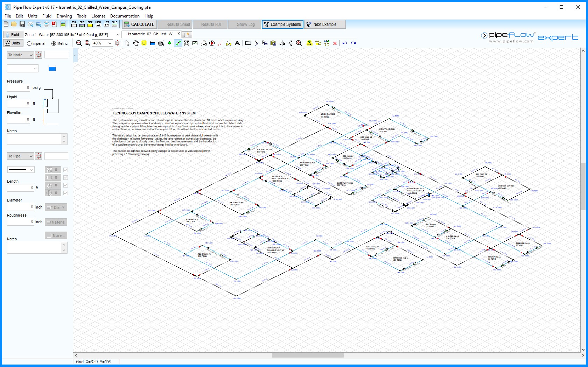This screenshot has height=367, width=588.
Task: Click the printer icon
Action: point(47,24)
